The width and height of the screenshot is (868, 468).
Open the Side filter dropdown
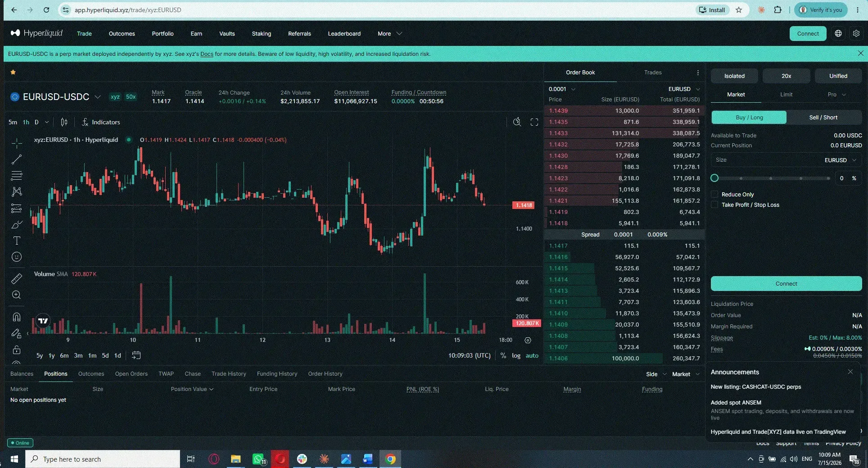pos(656,374)
